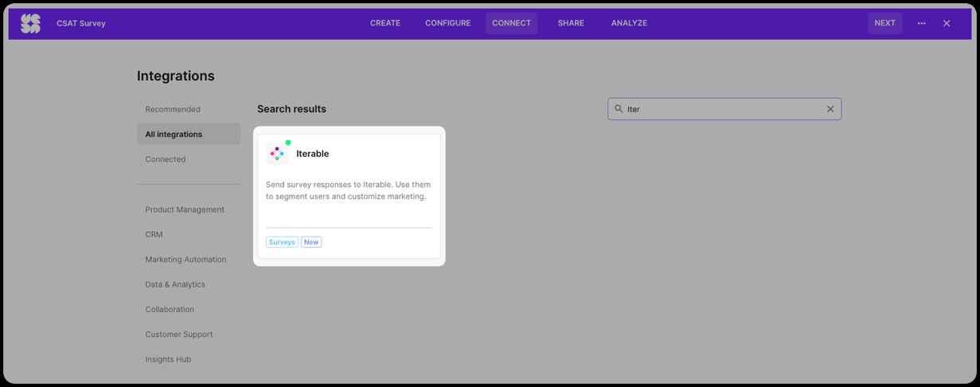The height and width of the screenshot is (387, 980).
Task: Click the CSAT Survey title
Action: tap(81, 23)
